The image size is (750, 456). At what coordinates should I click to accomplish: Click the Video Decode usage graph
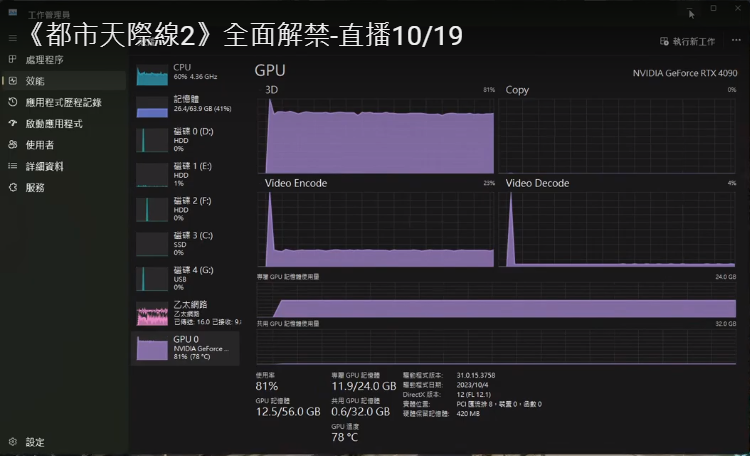[622, 229]
